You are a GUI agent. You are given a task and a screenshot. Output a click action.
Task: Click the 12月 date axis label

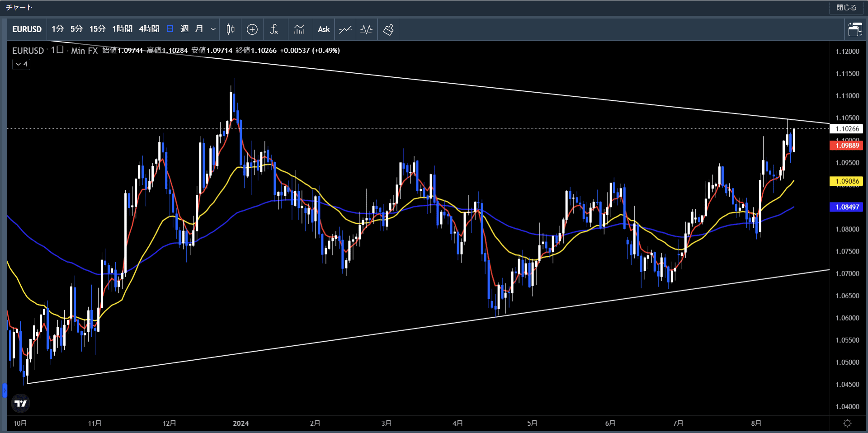click(x=170, y=424)
